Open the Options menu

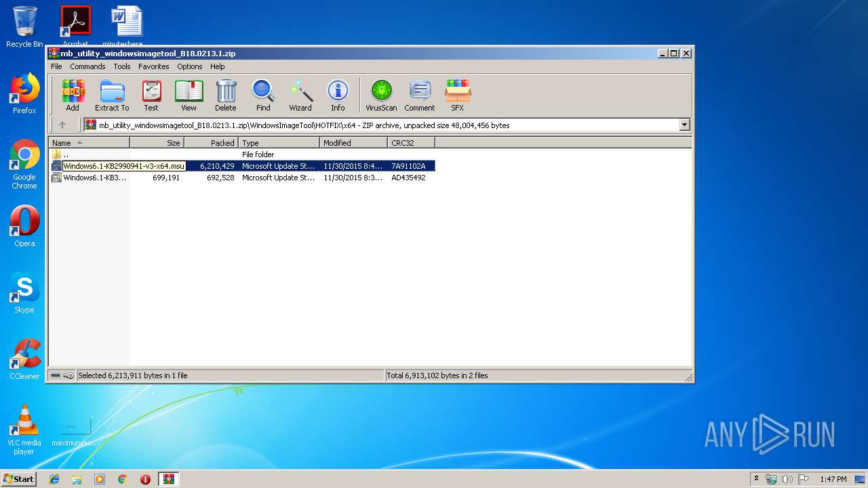point(190,66)
